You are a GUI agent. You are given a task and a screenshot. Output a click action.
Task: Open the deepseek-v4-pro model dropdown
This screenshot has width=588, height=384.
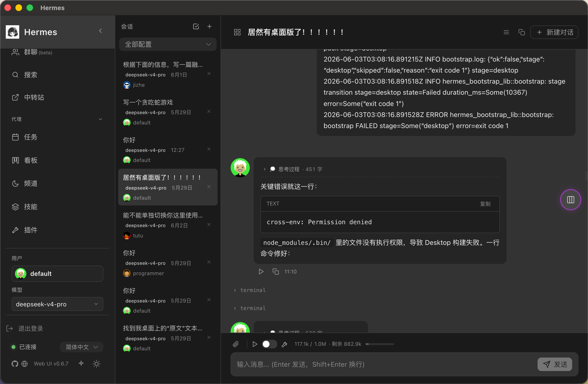pyautogui.click(x=57, y=304)
